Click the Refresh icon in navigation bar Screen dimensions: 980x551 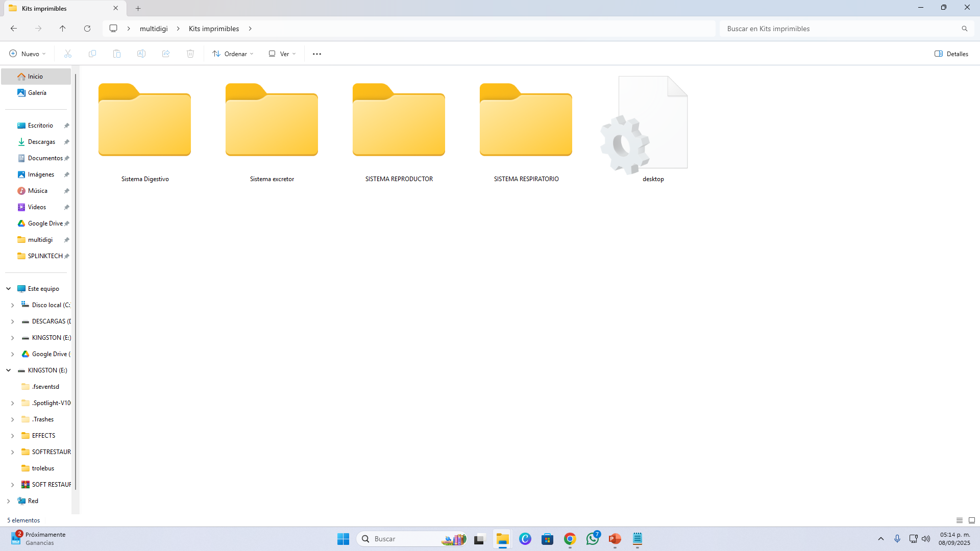pyautogui.click(x=87, y=29)
